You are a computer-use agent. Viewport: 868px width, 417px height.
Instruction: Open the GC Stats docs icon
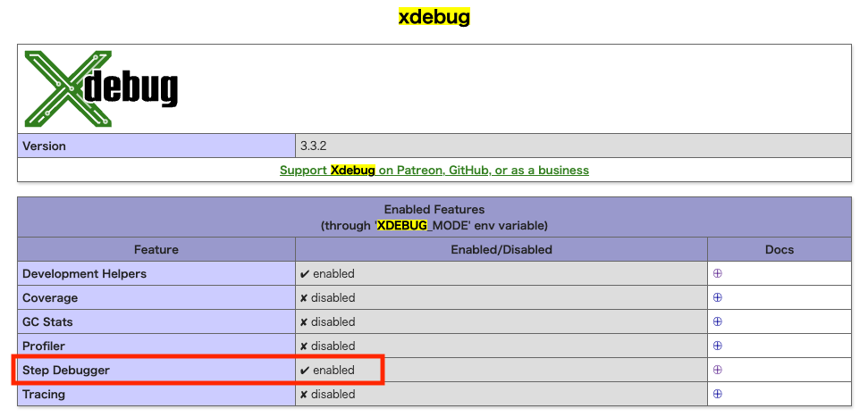718,321
